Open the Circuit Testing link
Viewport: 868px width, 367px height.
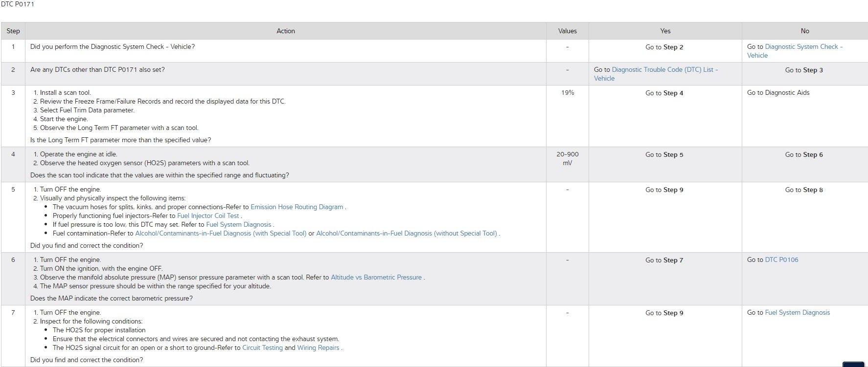(x=262, y=348)
